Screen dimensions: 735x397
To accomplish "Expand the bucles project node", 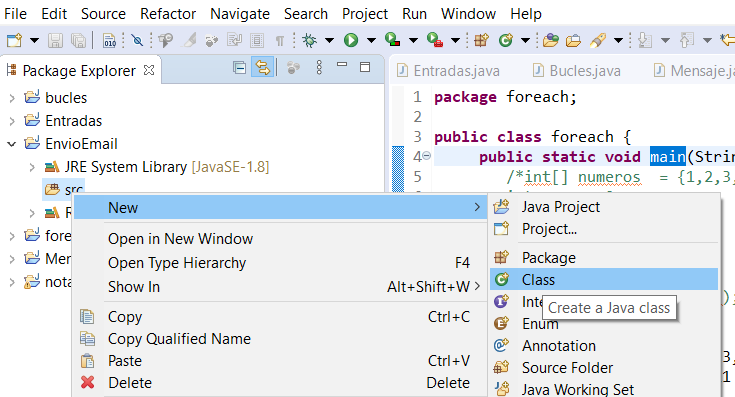I will 12,98.
